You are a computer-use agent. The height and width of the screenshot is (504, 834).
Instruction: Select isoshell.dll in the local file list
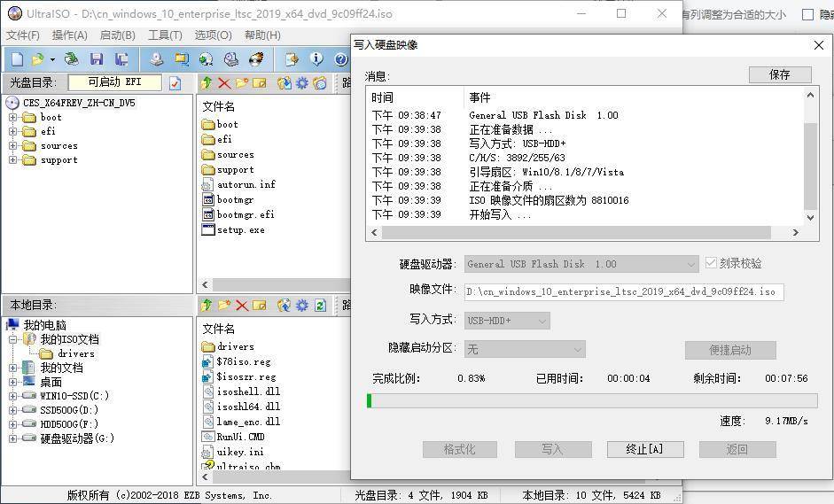point(248,392)
